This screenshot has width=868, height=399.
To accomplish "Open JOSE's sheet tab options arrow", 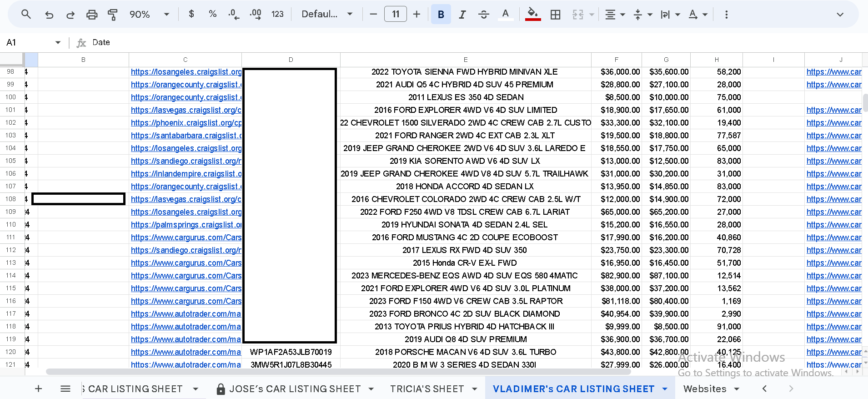I will tap(371, 389).
